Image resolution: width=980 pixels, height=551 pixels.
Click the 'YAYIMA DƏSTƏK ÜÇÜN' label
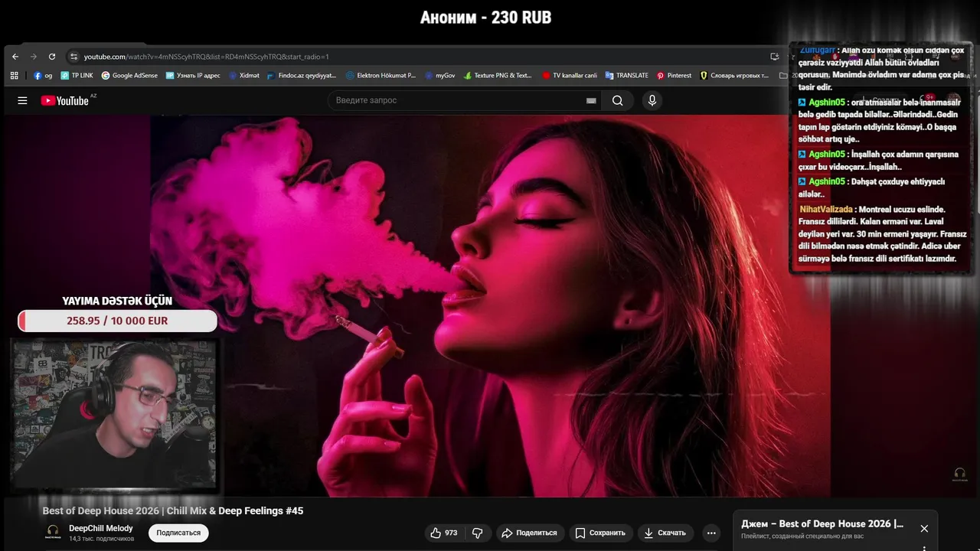point(117,301)
